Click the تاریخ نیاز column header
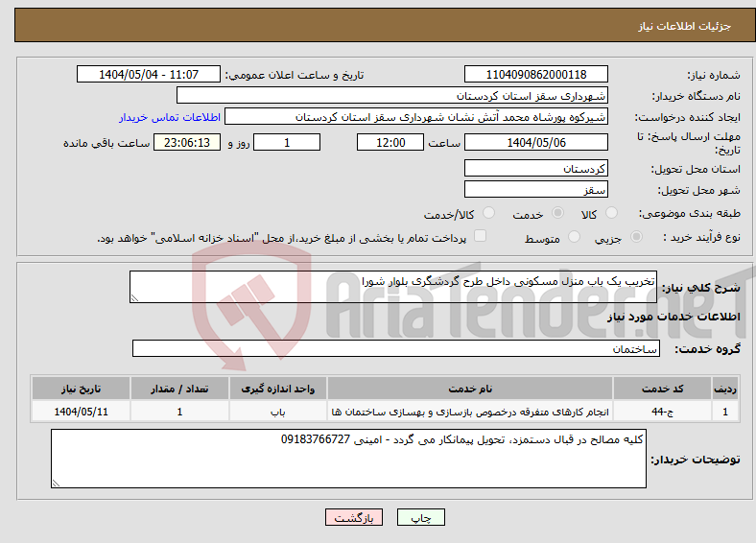Image resolution: width=756 pixels, height=543 pixels. coord(81,389)
